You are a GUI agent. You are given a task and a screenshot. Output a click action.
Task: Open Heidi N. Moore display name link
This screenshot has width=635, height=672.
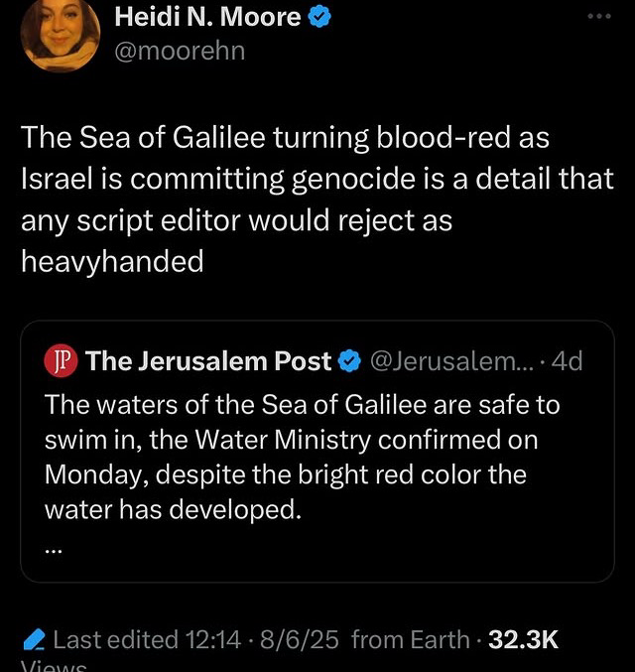[207, 15]
